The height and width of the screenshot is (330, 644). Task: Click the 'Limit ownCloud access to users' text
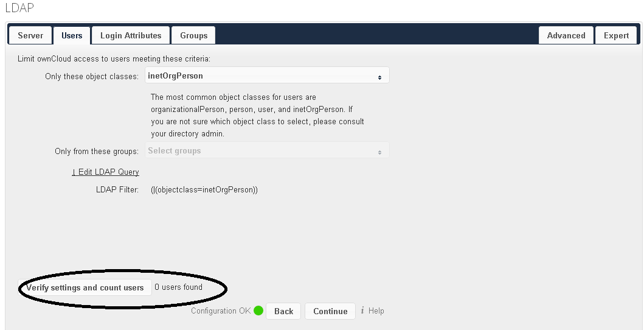tap(114, 59)
